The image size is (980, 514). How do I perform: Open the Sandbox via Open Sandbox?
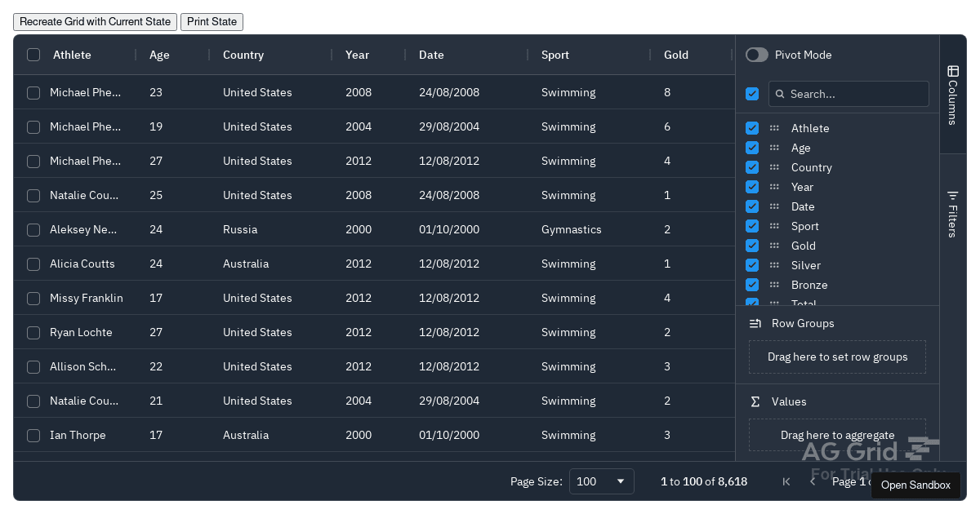[x=915, y=485]
